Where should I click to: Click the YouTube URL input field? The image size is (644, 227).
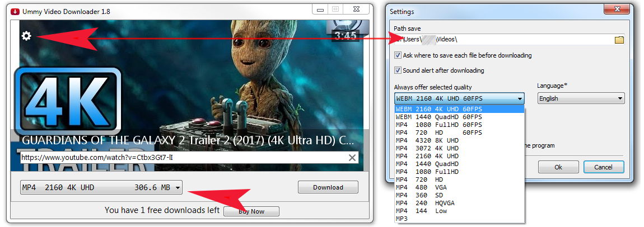(x=179, y=158)
